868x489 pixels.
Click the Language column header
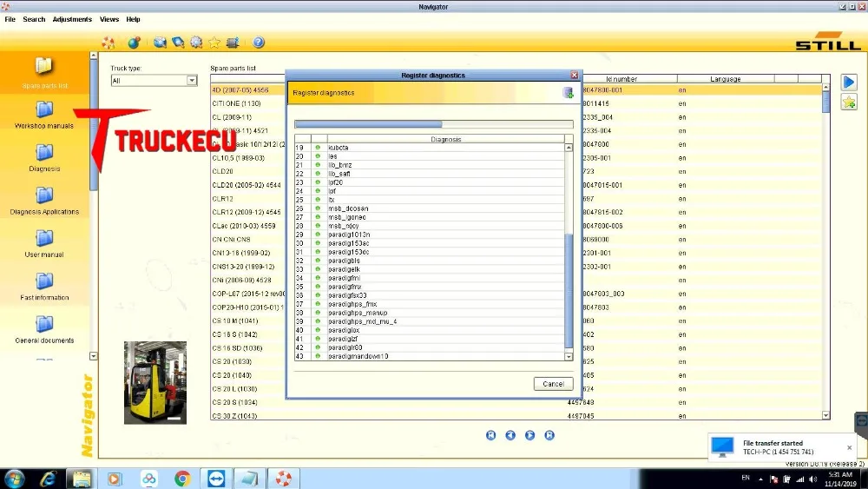coord(725,79)
